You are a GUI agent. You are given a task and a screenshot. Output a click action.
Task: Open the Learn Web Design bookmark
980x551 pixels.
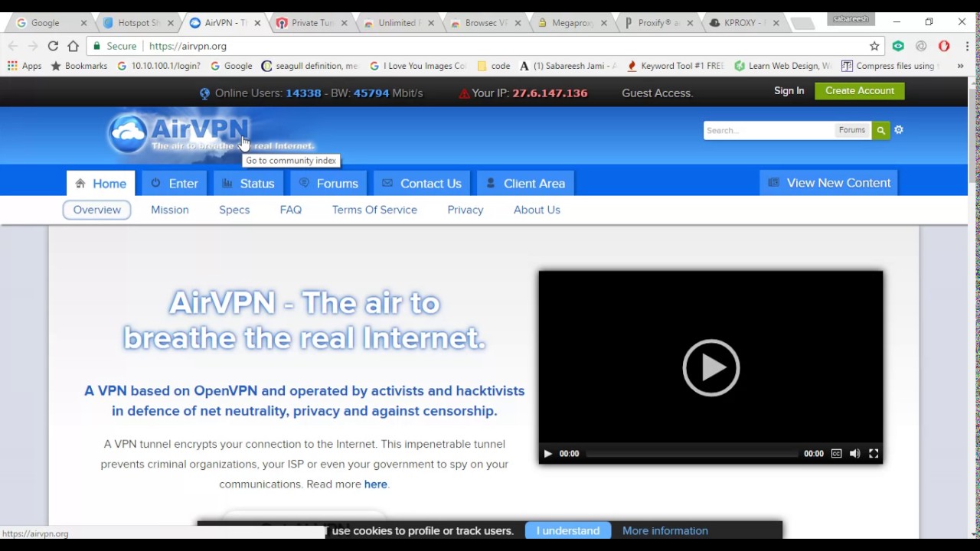(x=782, y=66)
